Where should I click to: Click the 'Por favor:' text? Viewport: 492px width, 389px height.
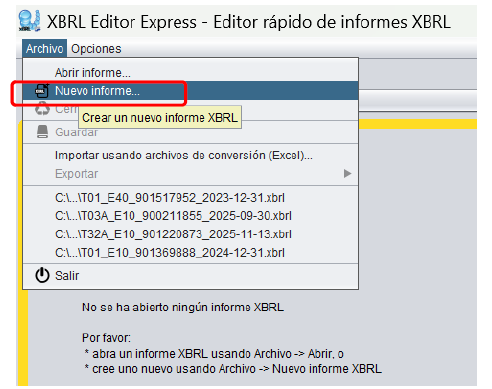pyautogui.click(x=106, y=338)
